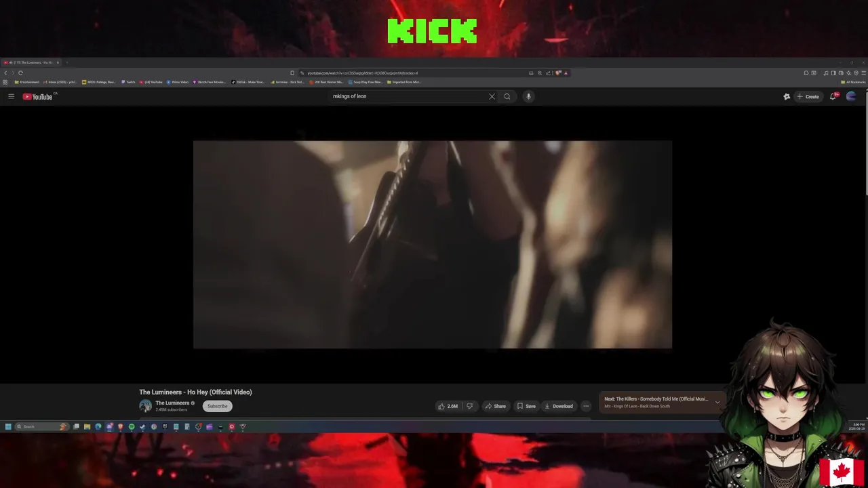
Task: Open File Explorer from the taskbar
Action: [x=87, y=426]
